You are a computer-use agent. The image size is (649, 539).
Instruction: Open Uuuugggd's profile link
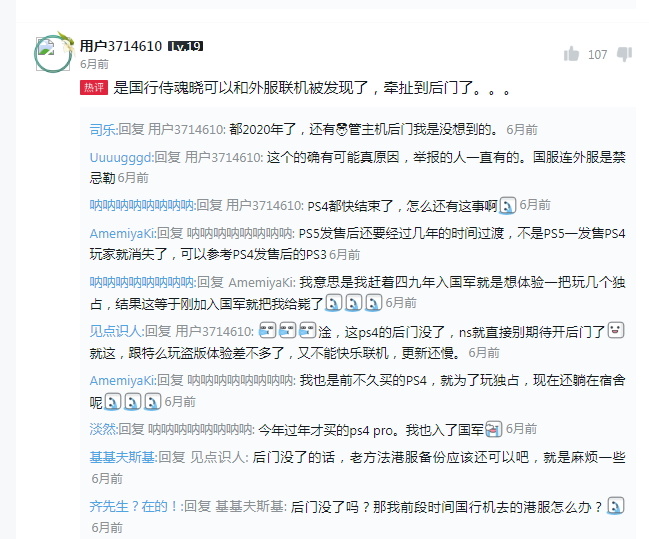coord(121,157)
